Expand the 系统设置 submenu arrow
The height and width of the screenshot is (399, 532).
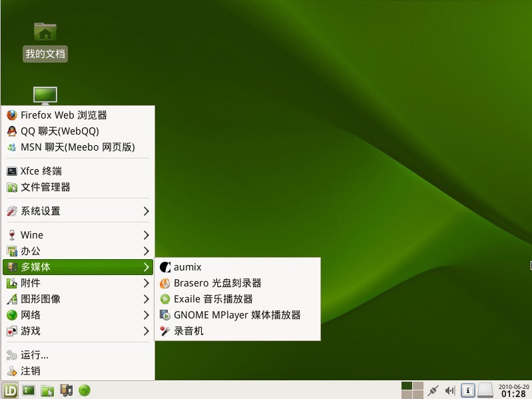pos(146,211)
